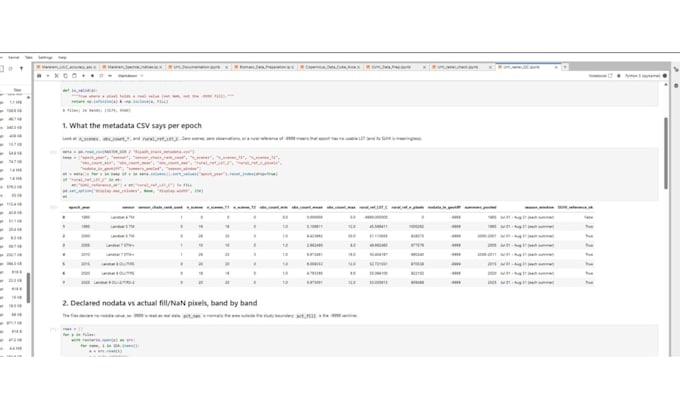Click the epoch_year column header
The image size is (680, 409).
click(79, 207)
